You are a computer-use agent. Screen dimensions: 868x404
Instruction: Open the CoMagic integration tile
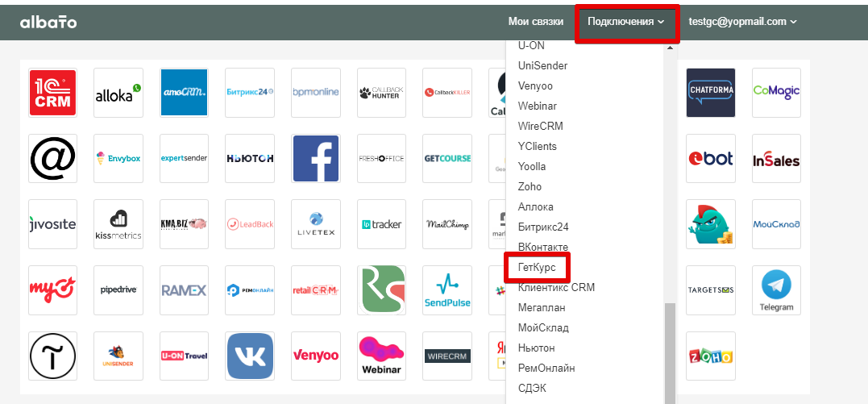click(776, 93)
